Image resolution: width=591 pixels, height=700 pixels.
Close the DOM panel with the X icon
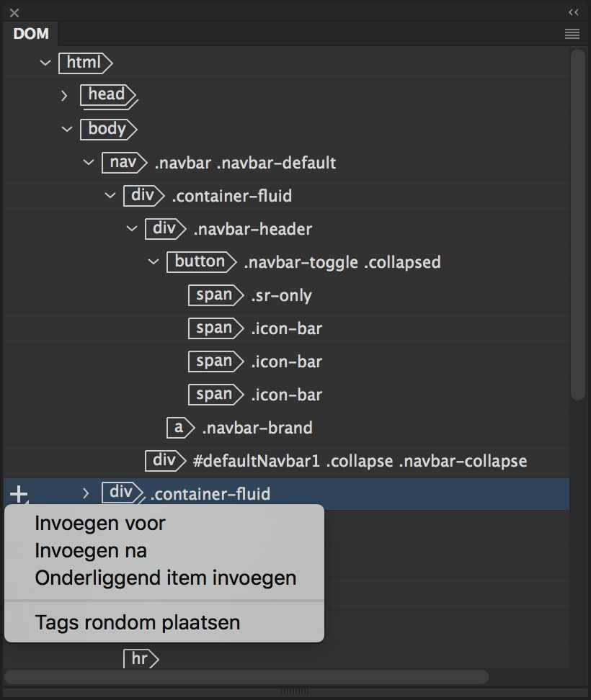pyautogui.click(x=14, y=12)
